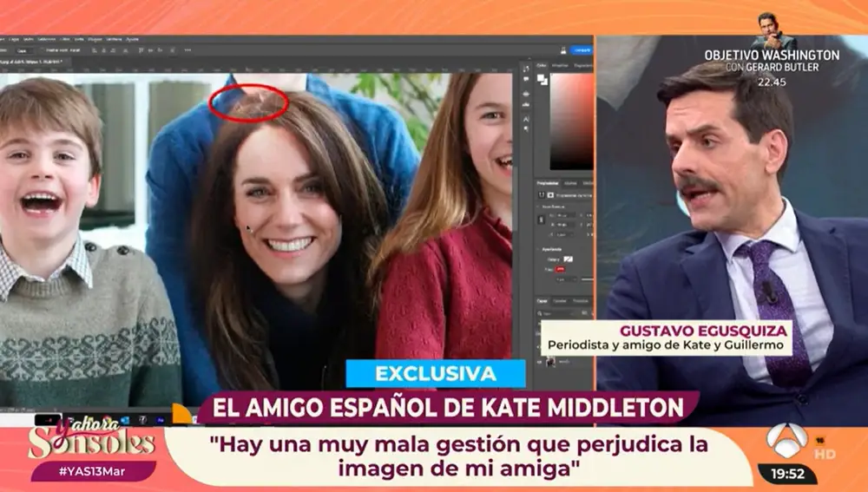Switch to the Degradados tab
The width and height of the screenshot is (868, 492).
pyautogui.click(x=583, y=66)
